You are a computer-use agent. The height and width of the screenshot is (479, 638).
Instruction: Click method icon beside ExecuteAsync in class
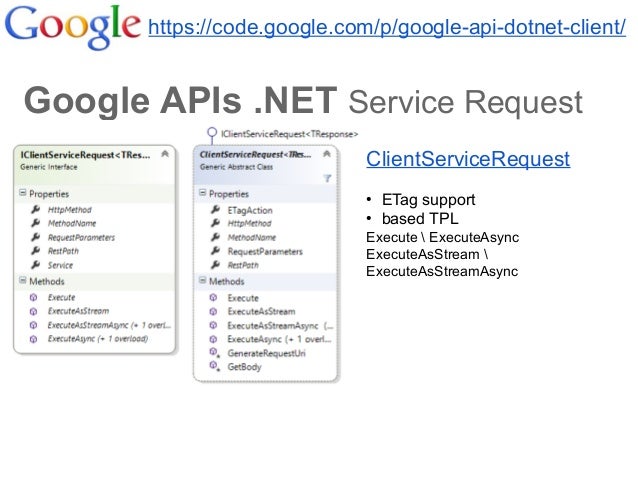(x=213, y=339)
